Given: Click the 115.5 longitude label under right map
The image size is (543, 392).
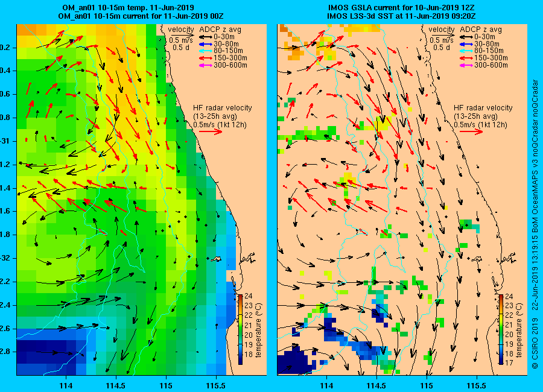Looking at the screenshot, I should point(477,385).
